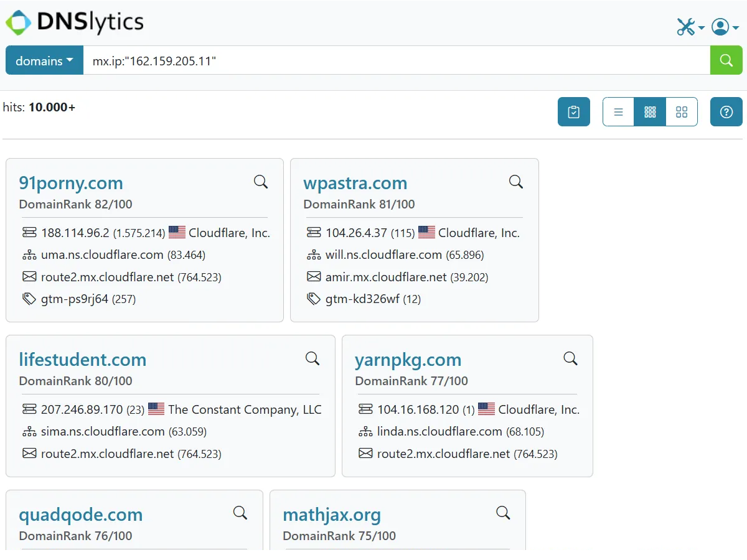Expand the domains search type dropdown
The height and width of the screenshot is (560, 747).
[x=44, y=60]
